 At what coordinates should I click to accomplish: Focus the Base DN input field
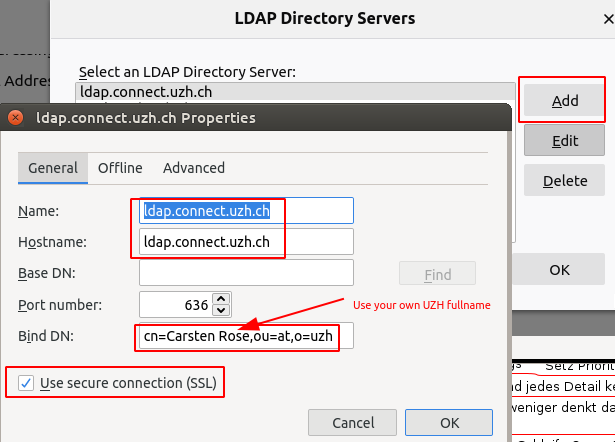click(246, 273)
